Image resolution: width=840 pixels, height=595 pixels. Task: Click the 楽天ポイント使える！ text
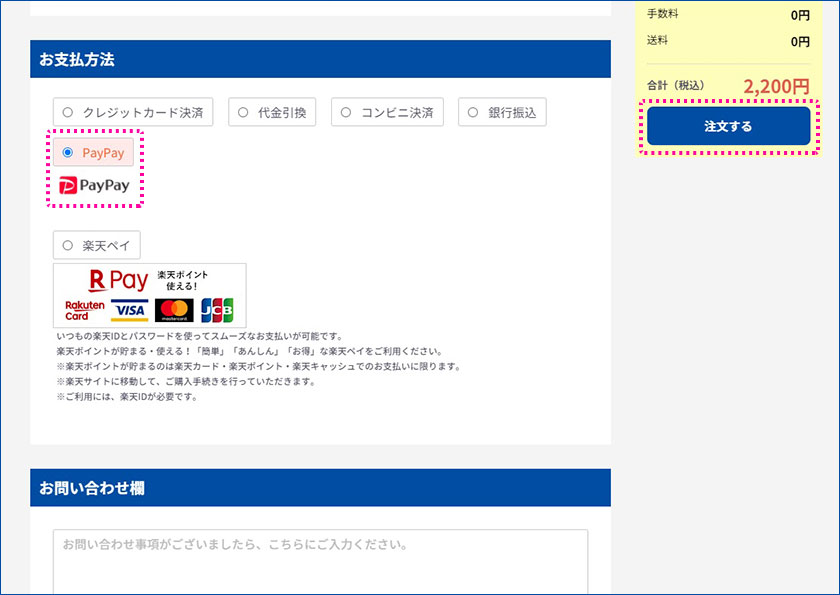coord(182,280)
